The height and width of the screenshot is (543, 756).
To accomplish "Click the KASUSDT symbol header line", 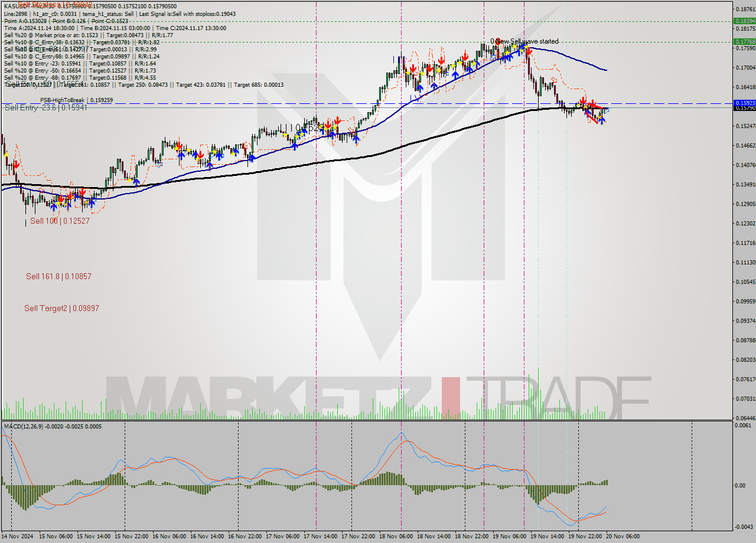I will pyautogui.click(x=90, y=6).
